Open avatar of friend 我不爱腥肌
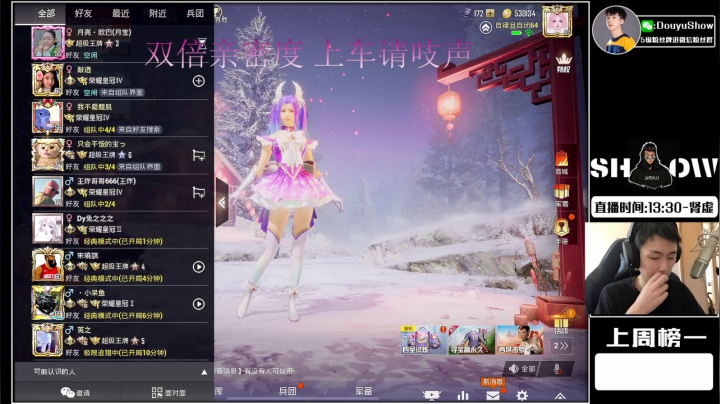 pyautogui.click(x=47, y=117)
